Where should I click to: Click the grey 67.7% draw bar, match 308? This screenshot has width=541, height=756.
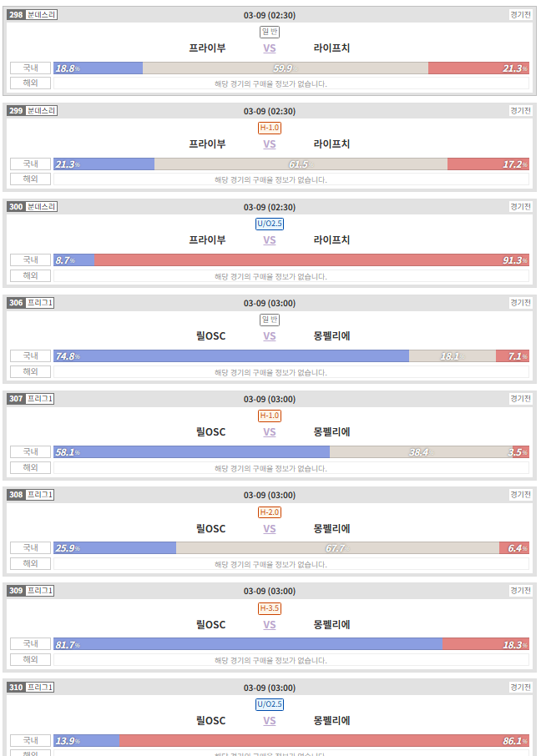pos(338,547)
